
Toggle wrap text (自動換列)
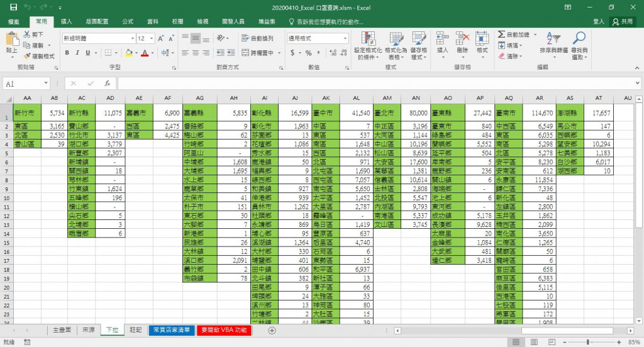click(257, 38)
